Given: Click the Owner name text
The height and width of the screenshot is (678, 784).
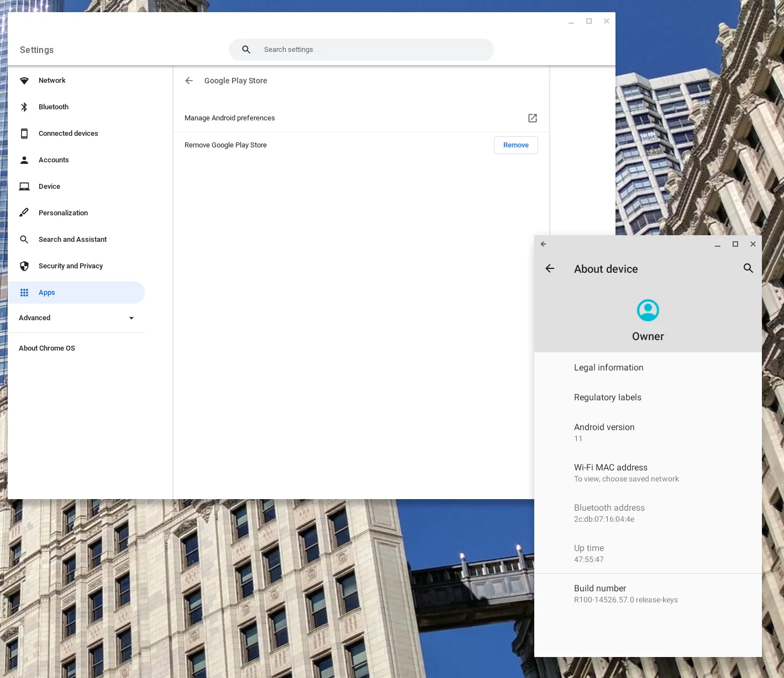Looking at the screenshot, I should click(648, 336).
